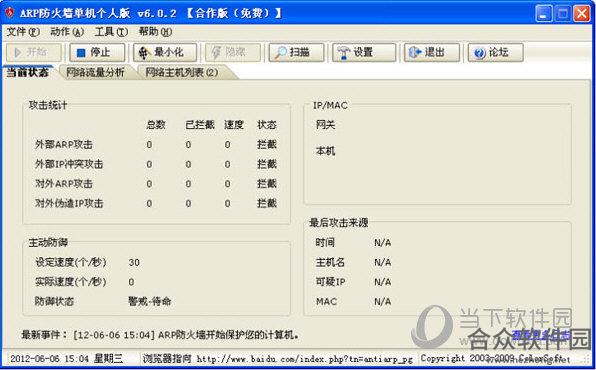Image resolution: width=596 pixels, height=370 pixels.
Task: Click the Gateway (网关) label in IP/MAC
Action: [325, 125]
